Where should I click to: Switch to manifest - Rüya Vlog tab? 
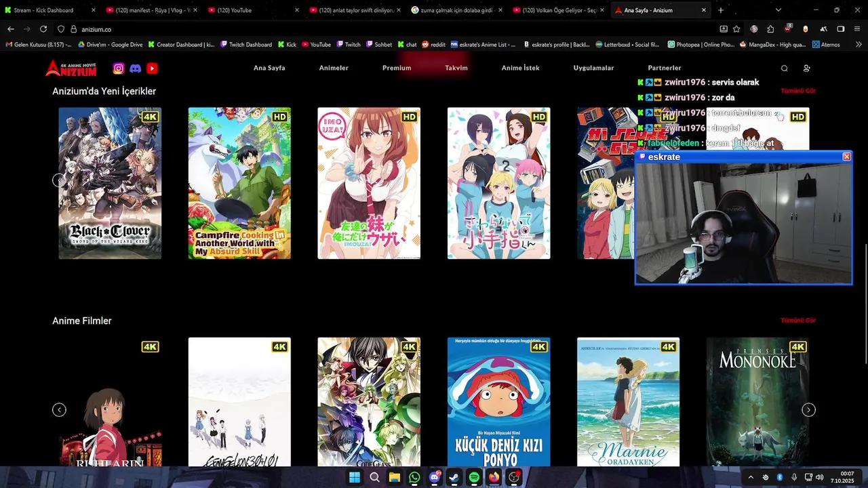click(x=153, y=10)
